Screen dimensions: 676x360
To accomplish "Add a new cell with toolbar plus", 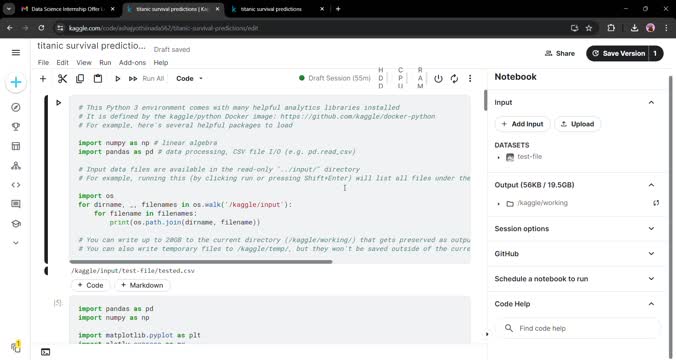I will pos(43,78).
